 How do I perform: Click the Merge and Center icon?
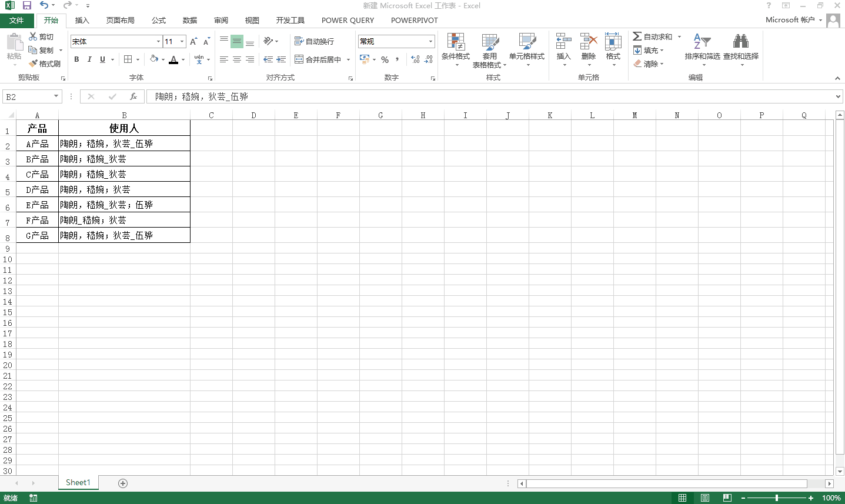point(299,59)
